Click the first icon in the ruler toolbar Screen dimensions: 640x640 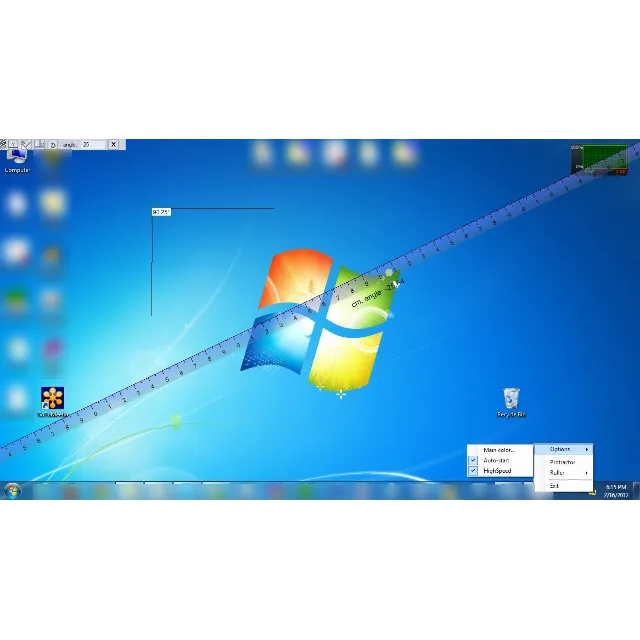click(3, 144)
